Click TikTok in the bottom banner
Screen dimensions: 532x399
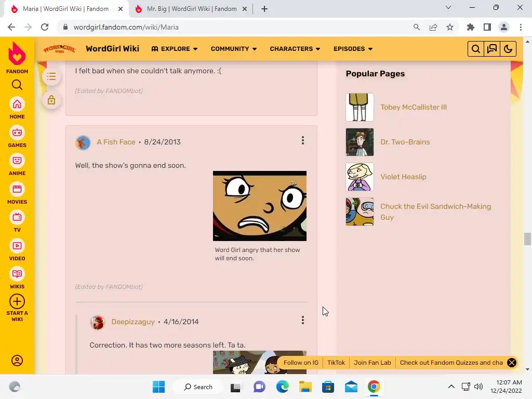pos(336,362)
